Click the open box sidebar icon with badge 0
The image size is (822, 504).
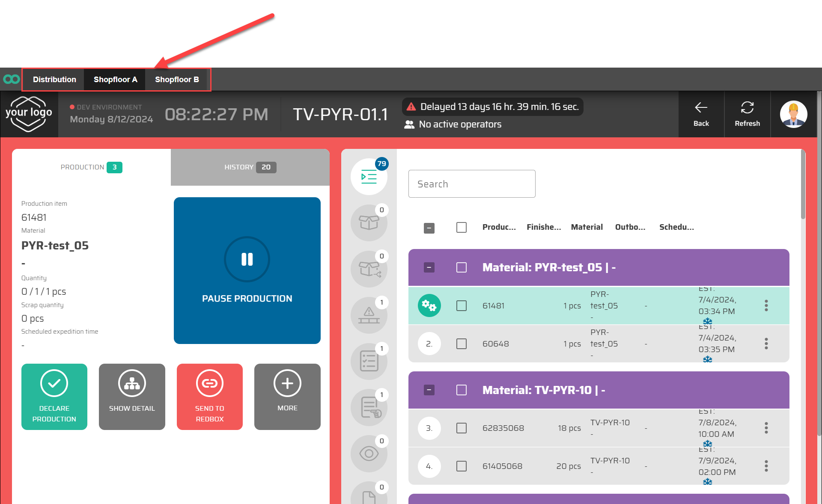369,222
